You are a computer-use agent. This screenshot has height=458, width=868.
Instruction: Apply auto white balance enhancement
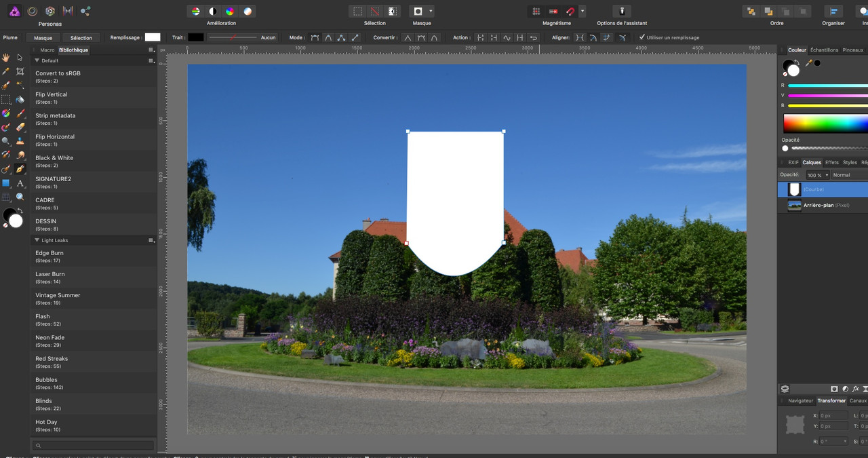pyautogui.click(x=248, y=11)
